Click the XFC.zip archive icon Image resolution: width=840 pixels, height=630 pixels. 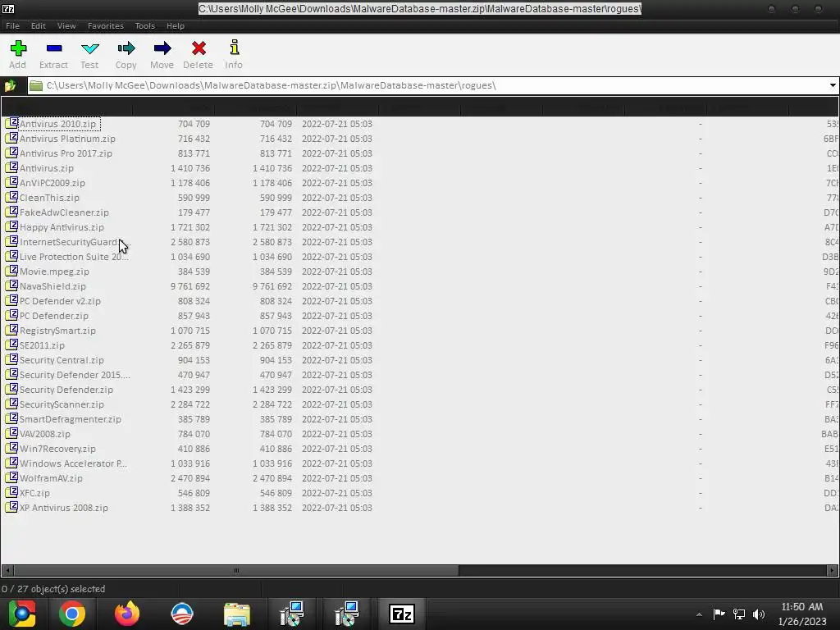pyautogui.click(x=11, y=492)
